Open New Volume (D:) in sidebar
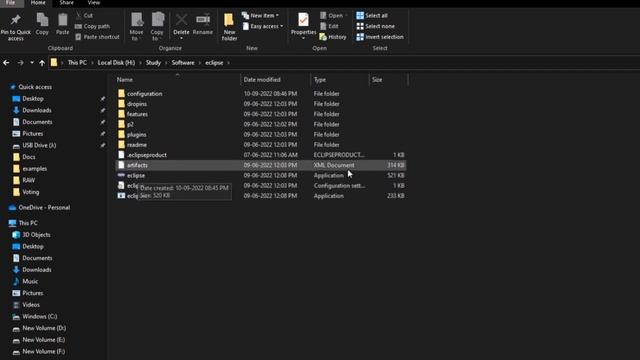The width and height of the screenshot is (640, 360). tap(44, 328)
